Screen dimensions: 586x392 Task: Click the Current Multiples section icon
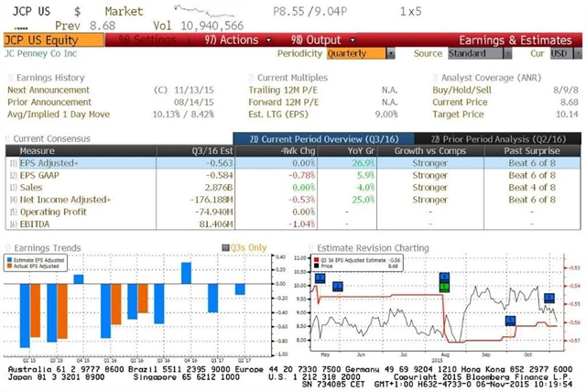pos(251,78)
